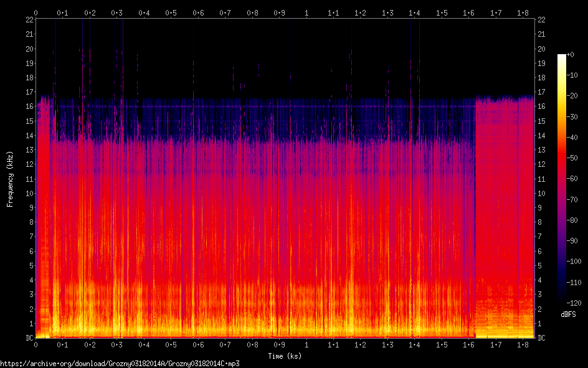The image size is (588, 368).
Task: Click the '-10' value on the color scale
Action: pyautogui.click(x=572, y=75)
